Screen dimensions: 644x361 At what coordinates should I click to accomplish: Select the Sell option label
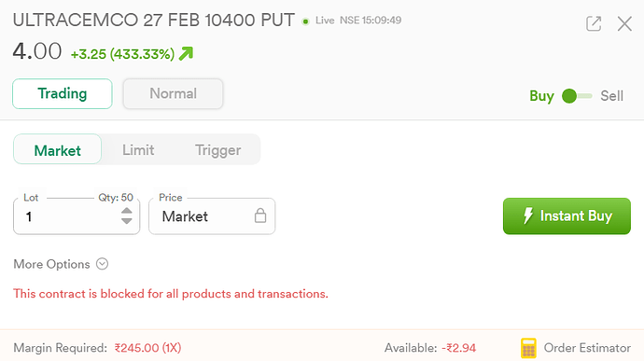[611, 96]
